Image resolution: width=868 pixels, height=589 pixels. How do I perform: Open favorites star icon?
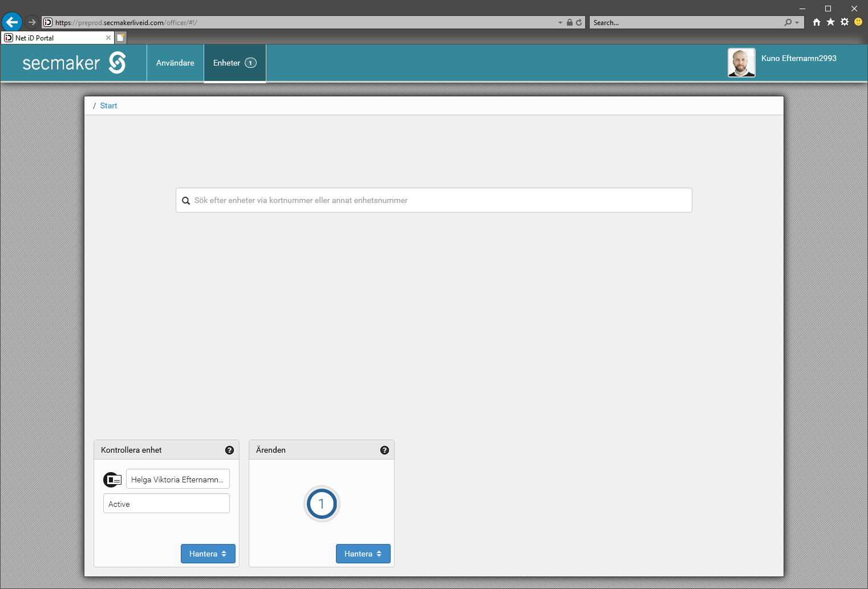click(x=830, y=22)
